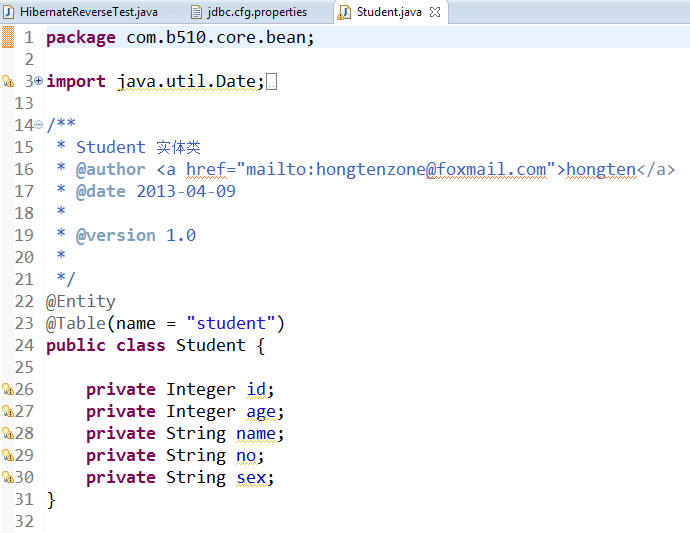Click com.b510.core.bean package name

215,37
